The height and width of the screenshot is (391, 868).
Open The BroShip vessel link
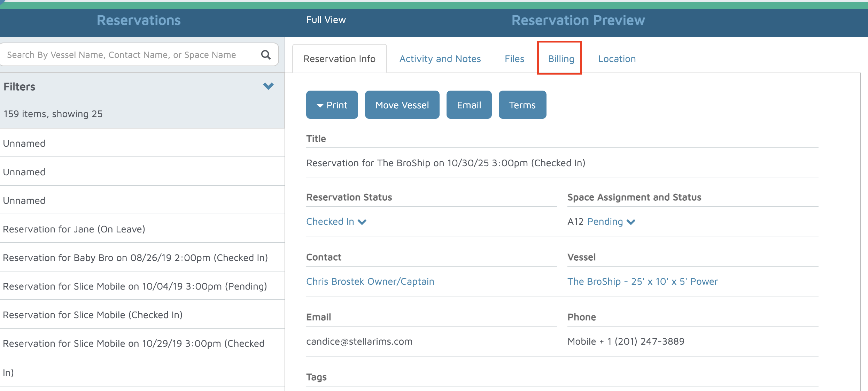click(x=642, y=282)
